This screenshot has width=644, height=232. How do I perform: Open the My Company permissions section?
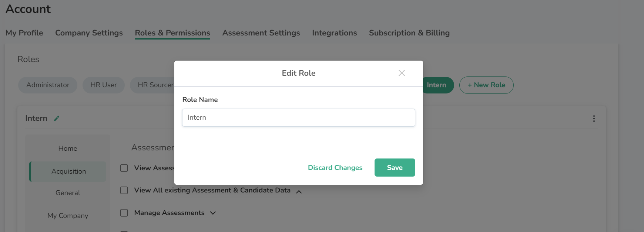[68, 216]
